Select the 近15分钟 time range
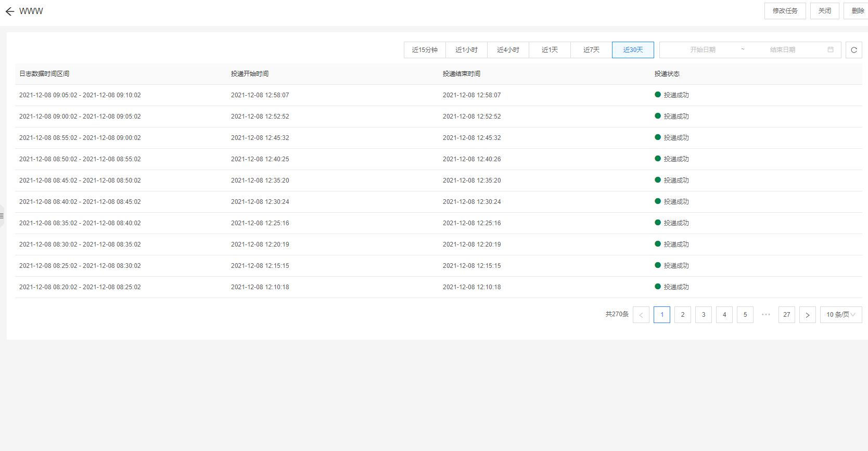The height and width of the screenshot is (451, 868). pyautogui.click(x=425, y=50)
